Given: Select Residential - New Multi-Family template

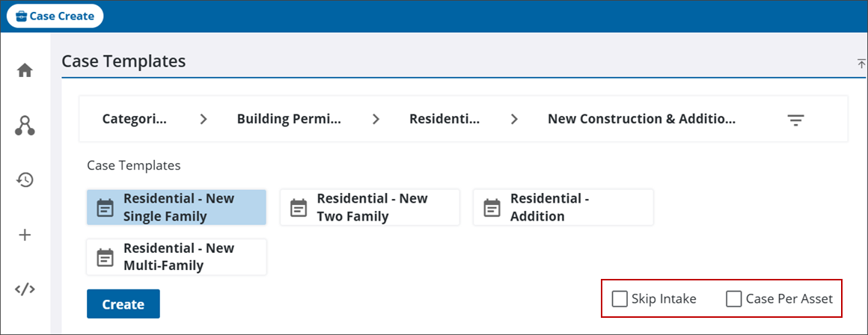Looking at the screenshot, I should [177, 257].
